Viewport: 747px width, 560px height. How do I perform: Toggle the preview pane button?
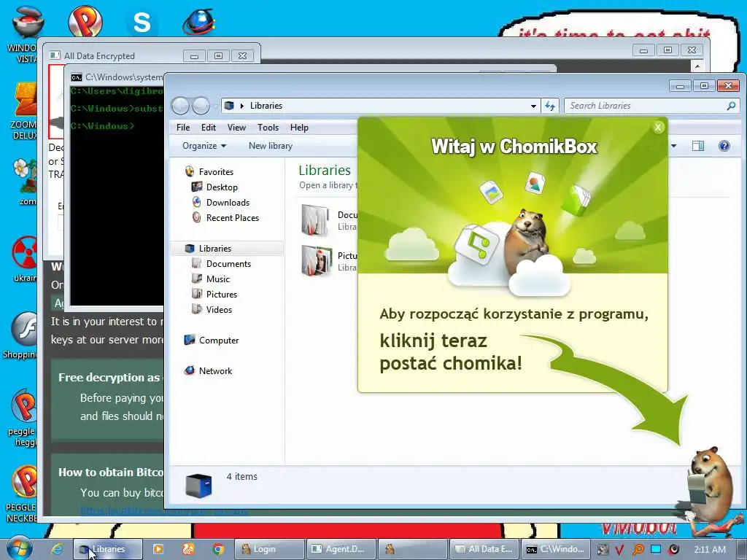tap(698, 146)
